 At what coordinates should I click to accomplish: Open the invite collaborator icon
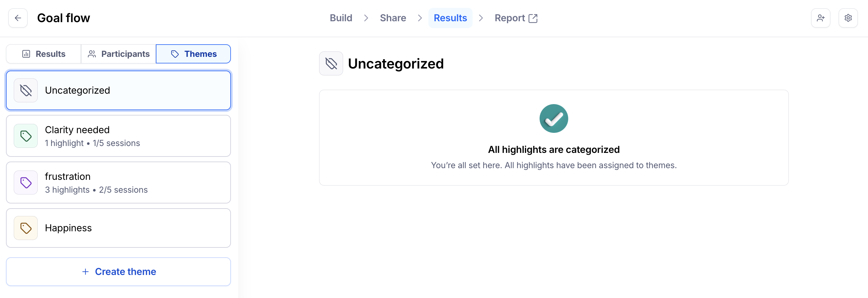(820, 18)
